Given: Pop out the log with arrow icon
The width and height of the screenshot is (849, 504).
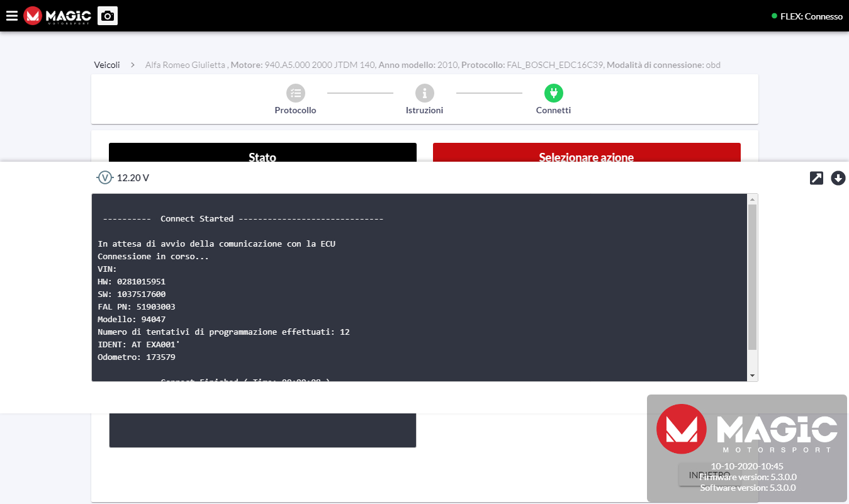Looking at the screenshot, I should (816, 178).
